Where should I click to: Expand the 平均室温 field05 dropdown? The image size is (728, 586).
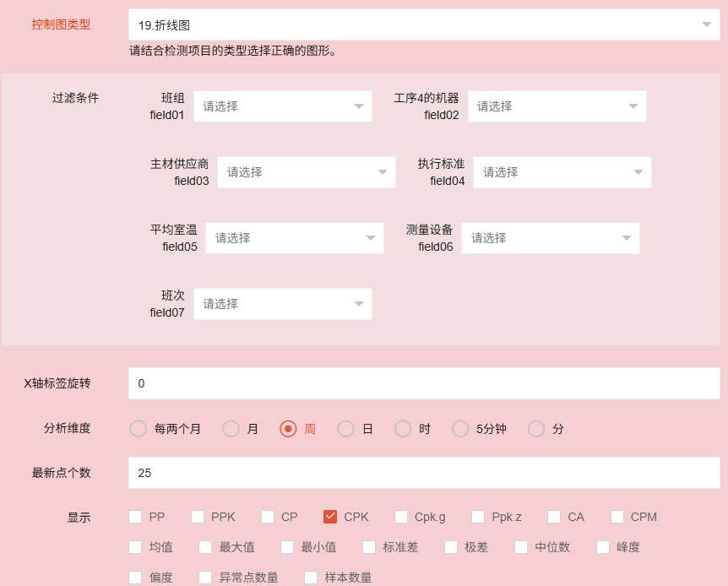click(x=295, y=238)
